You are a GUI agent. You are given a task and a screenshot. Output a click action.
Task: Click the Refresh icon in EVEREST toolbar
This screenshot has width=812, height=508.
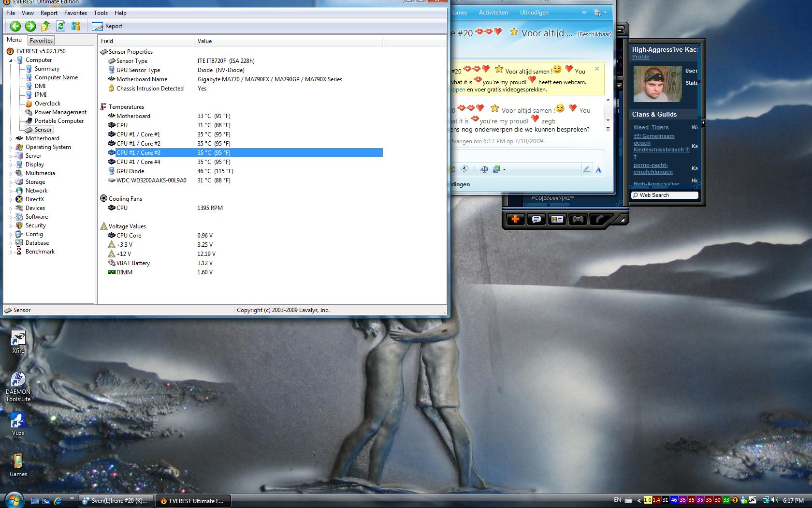(60, 26)
